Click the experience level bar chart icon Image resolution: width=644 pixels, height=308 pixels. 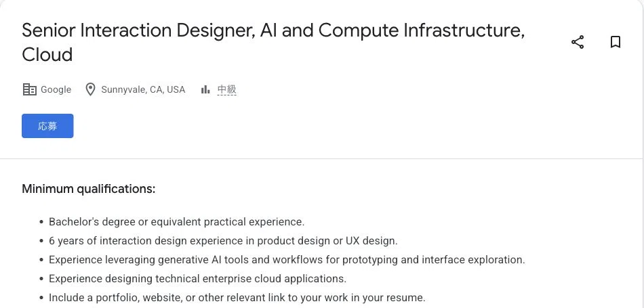205,89
